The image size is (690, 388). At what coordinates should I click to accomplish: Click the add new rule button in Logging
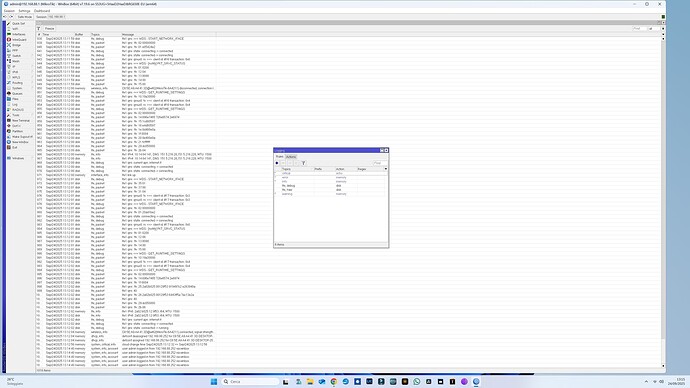tap(277, 163)
